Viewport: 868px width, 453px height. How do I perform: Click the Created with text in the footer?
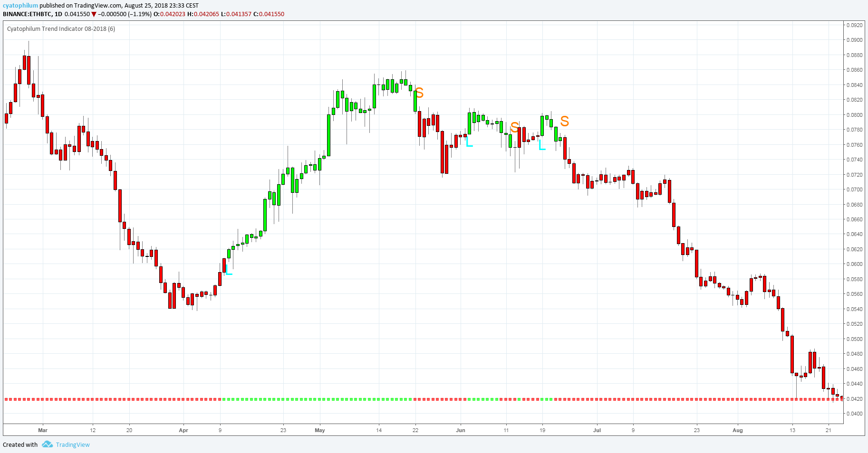coord(20,445)
